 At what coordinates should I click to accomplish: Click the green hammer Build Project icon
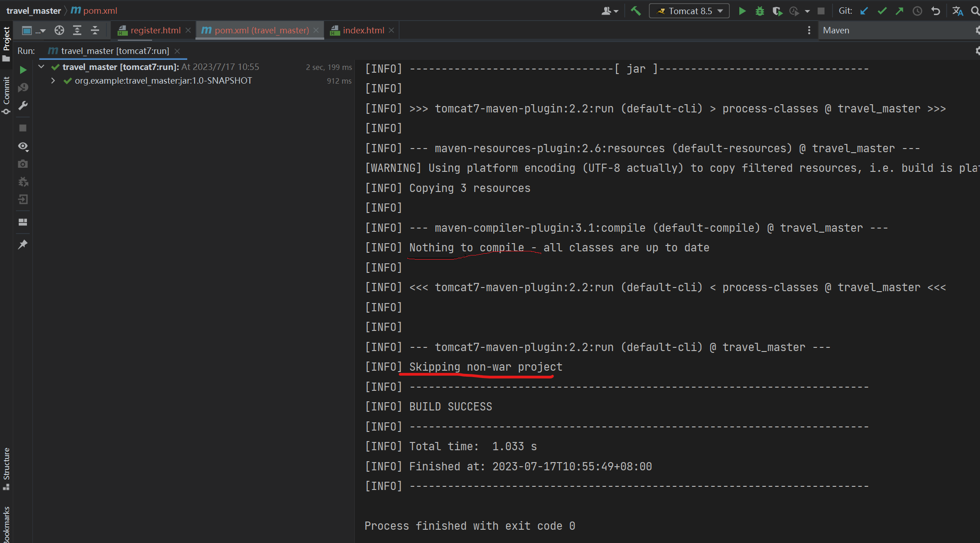(635, 11)
